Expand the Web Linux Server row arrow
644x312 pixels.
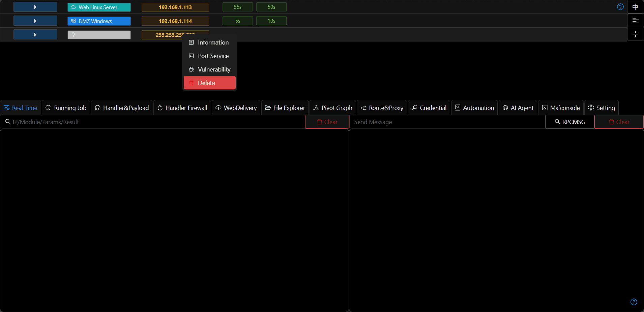coord(35,7)
